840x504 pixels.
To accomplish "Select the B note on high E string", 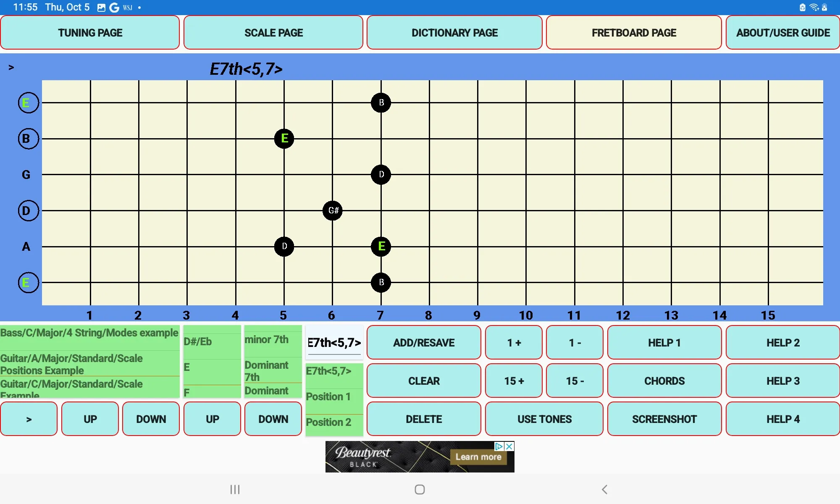I will (x=381, y=102).
